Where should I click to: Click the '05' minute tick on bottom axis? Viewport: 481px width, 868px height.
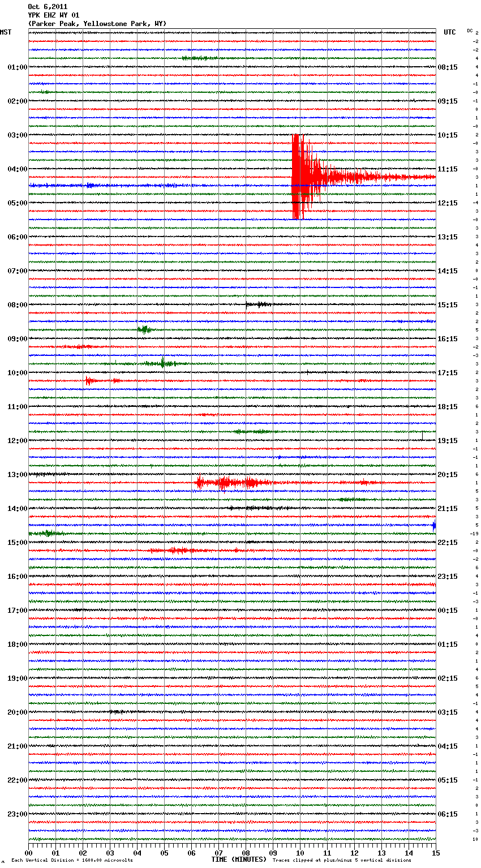click(x=165, y=853)
